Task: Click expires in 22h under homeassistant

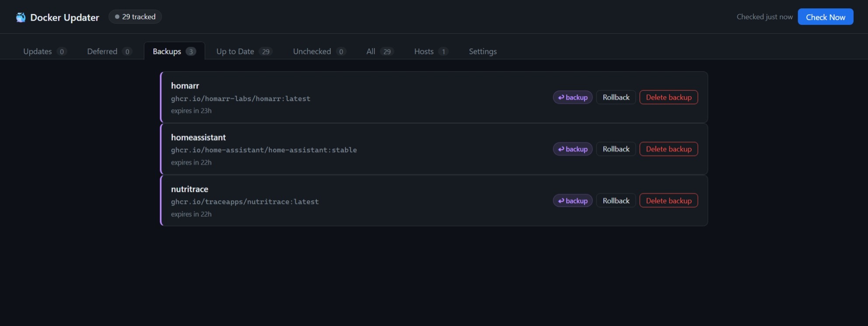Action: tap(191, 163)
